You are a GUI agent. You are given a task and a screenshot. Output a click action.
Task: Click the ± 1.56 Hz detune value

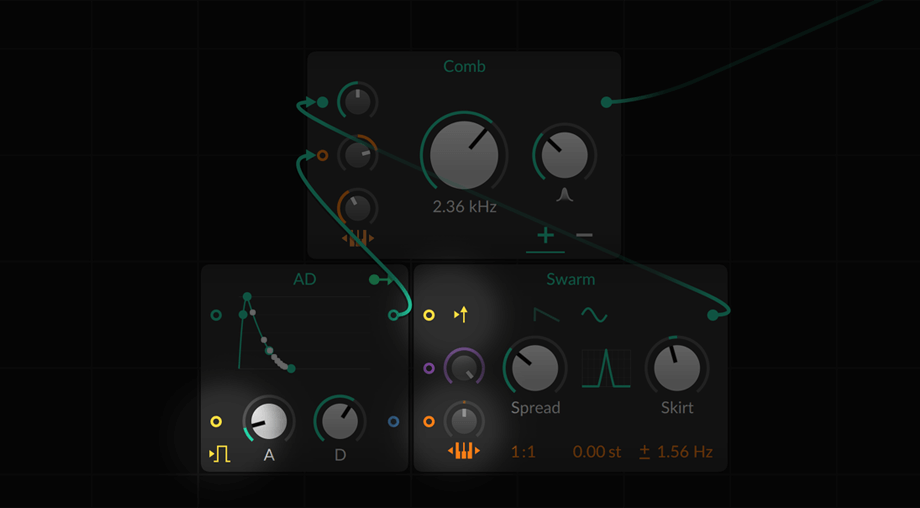(x=675, y=452)
